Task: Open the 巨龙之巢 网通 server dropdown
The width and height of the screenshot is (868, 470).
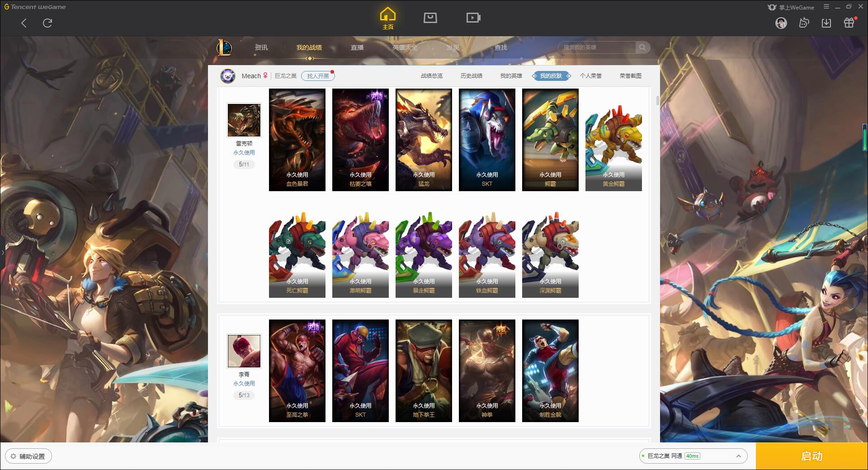Action: click(693, 456)
